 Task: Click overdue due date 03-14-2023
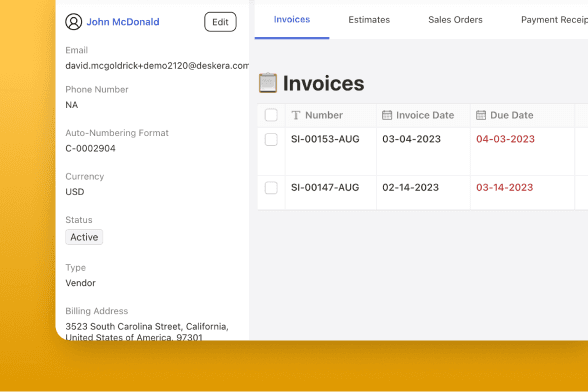coord(505,187)
